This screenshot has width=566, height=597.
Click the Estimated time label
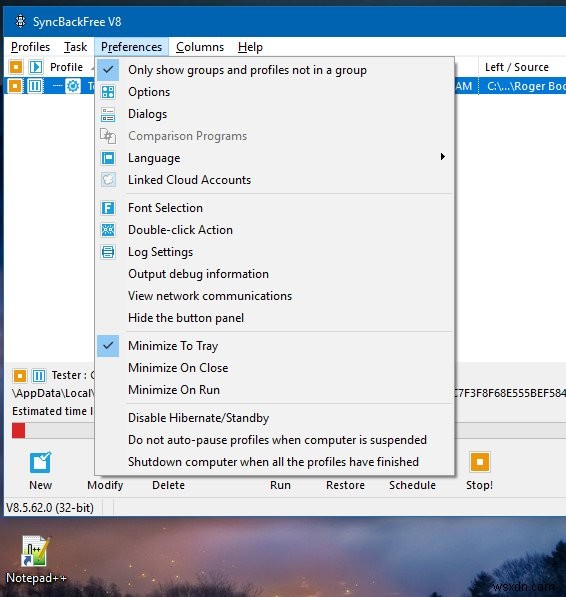[x=53, y=411]
